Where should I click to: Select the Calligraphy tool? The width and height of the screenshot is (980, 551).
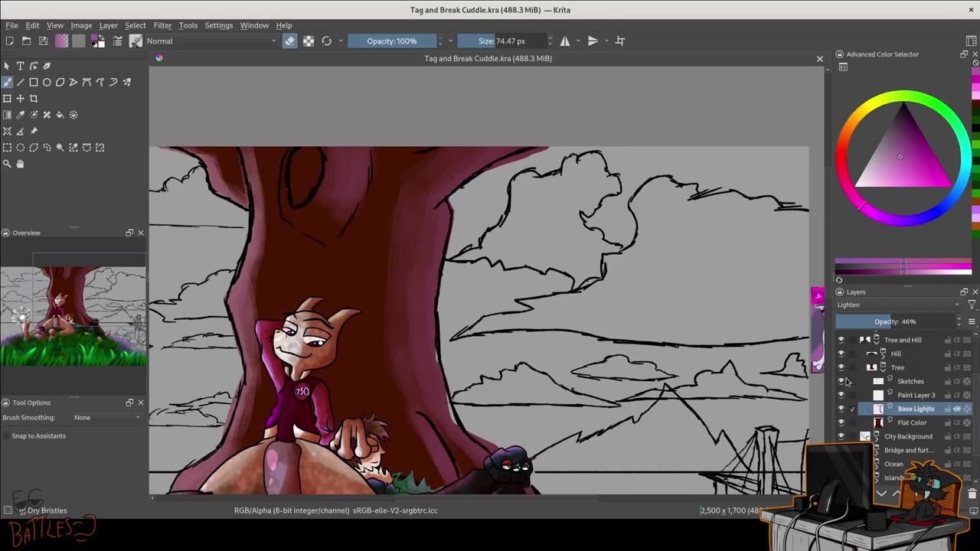coord(47,66)
